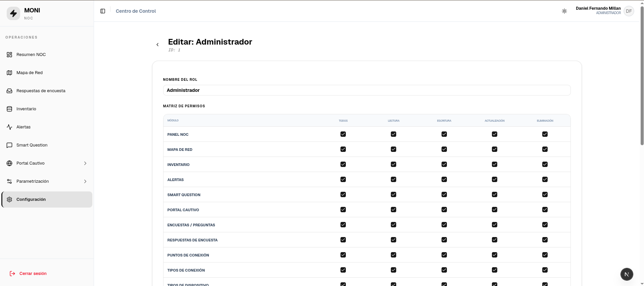
Task: Toggle Eliminación checkbox for Smart Question
Action: click(545, 194)
